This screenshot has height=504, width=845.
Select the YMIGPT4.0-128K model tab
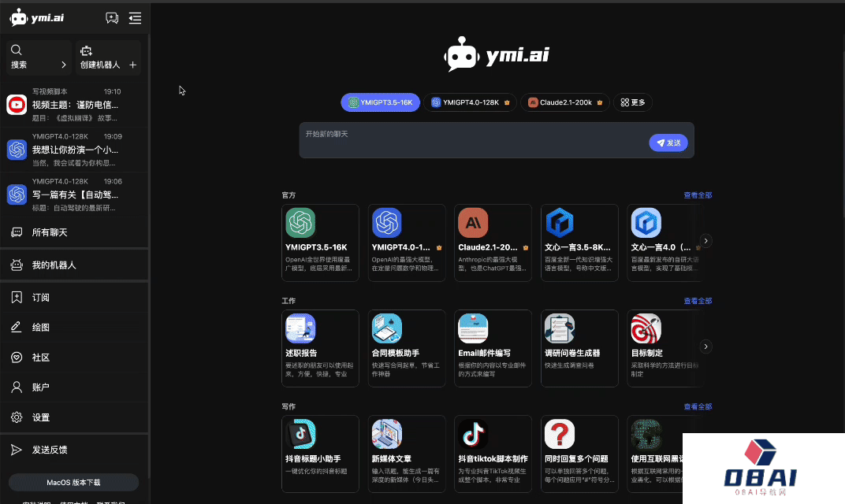pyautogui.click(x=471, y=102)
